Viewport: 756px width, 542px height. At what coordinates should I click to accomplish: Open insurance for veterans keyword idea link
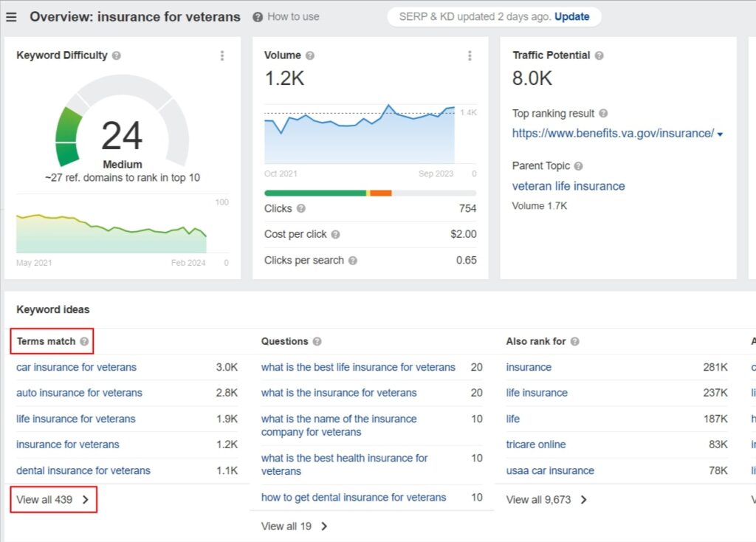(x=67, y=445)
